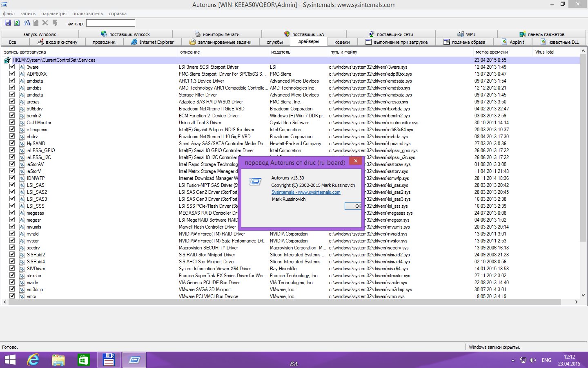Click the file icon of the amdsata row
Screen dimensions: 588x368
[22, 81]
